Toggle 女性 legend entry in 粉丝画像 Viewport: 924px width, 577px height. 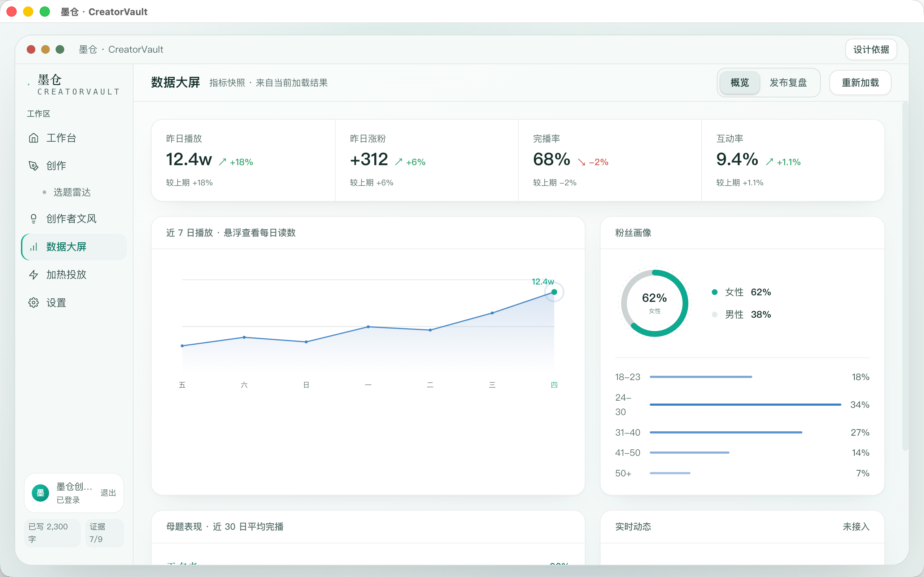click(741, 292)
